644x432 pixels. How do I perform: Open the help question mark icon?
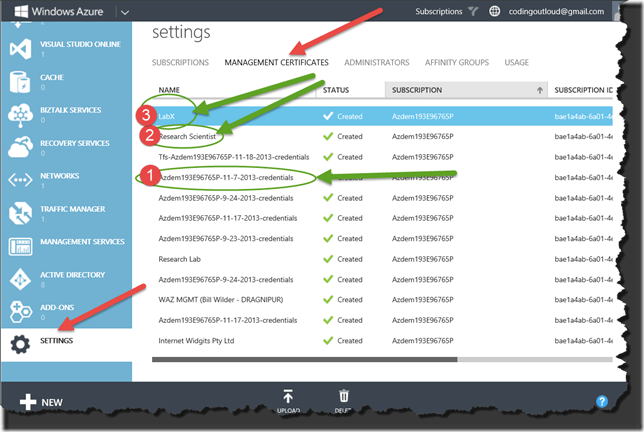coord(602,402)
